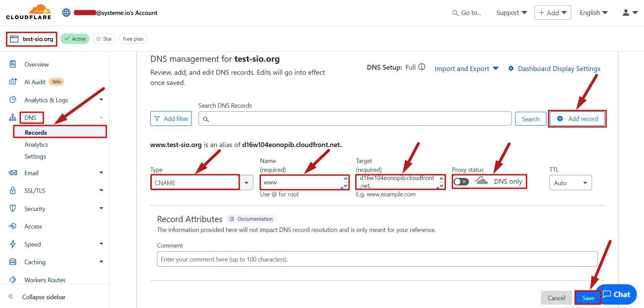This screenshot has height=308, width=644.
Task: Click the DNS Setup info icon
Action: click(x=422, y=67)
